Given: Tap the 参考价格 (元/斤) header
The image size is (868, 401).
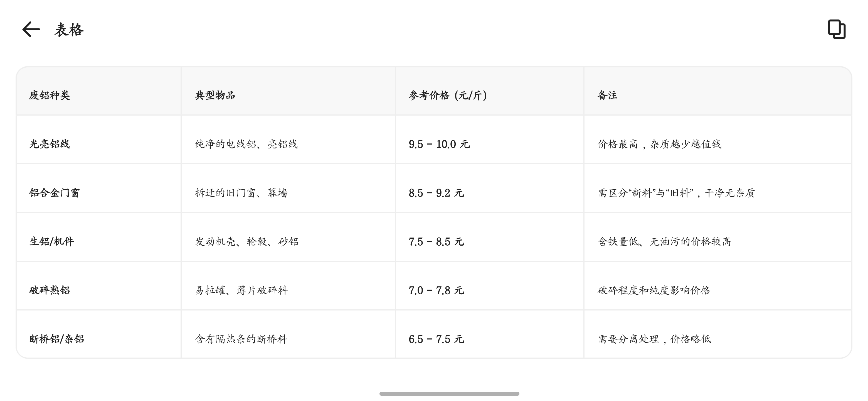Looking at the screenshot, I should [x=448, y=96].
